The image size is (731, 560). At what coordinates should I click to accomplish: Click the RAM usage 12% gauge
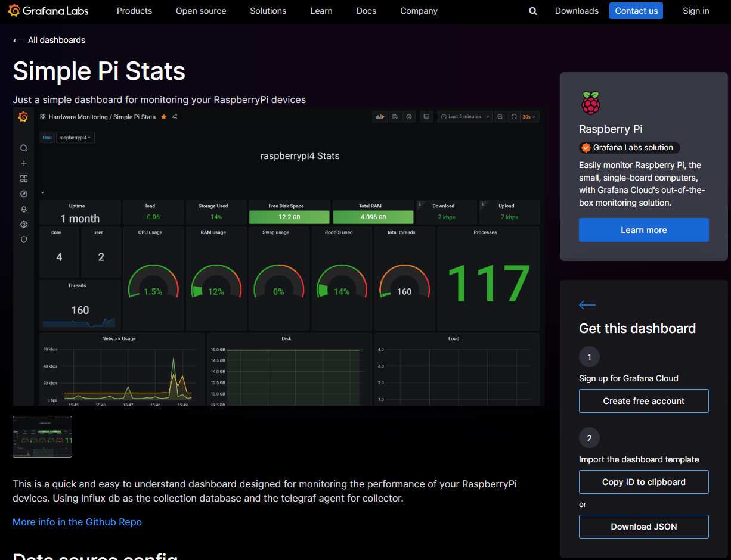216,282
